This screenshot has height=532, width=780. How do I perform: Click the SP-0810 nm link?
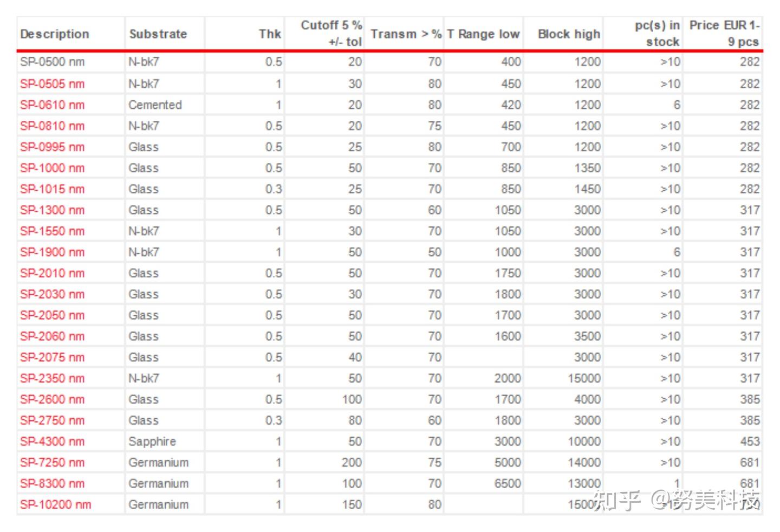[x=52, y=126]
